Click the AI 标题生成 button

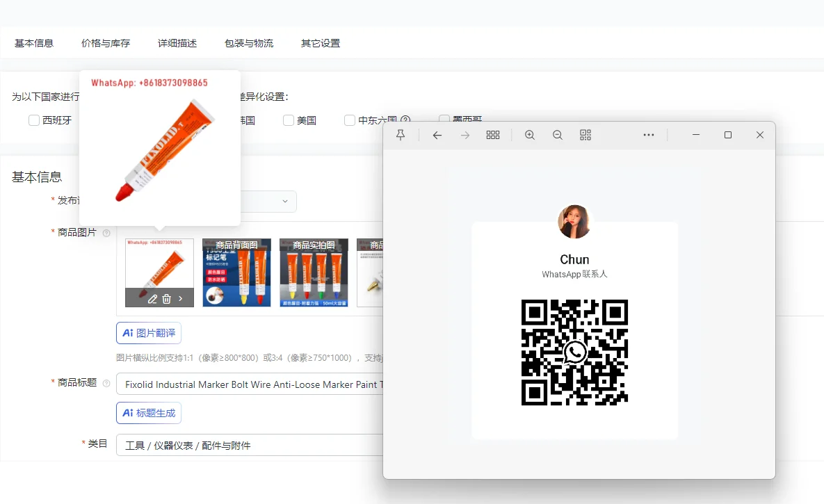point(149,413)
